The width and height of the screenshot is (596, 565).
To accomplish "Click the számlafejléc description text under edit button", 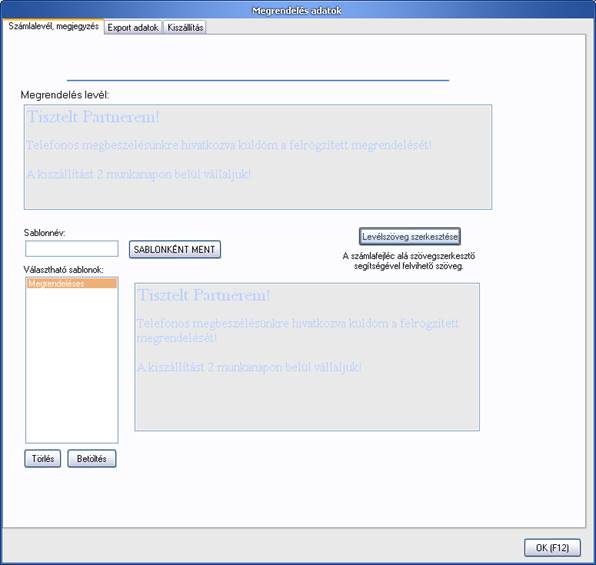I will 409,261.
